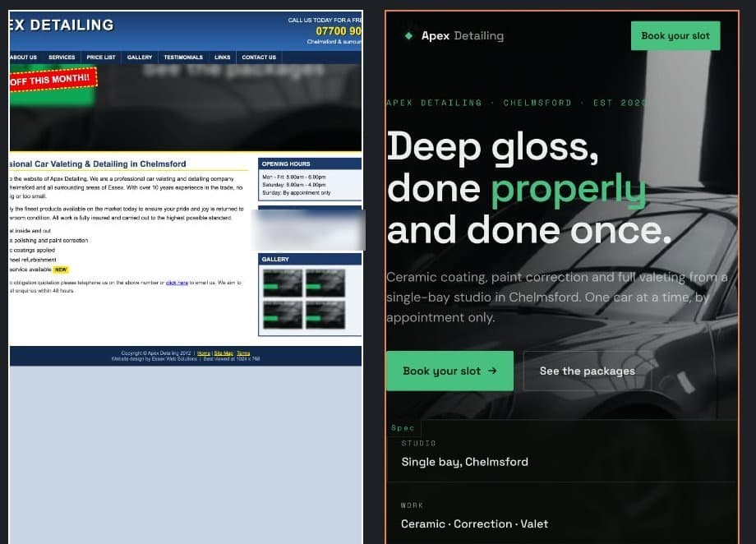Click the Apex Detailing brand name on new site
756x544 pixels.
coord(463,35)
